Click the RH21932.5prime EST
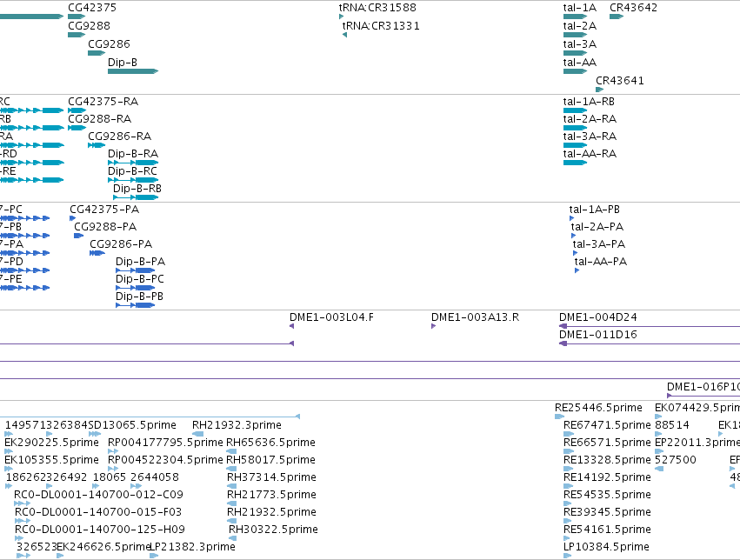Image resolution: width=740 pixels, height=560 pixels. click(x=231, y=521)
